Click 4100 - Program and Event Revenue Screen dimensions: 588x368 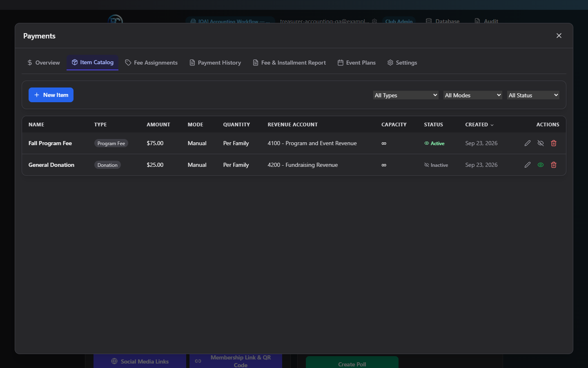point(312,143)
